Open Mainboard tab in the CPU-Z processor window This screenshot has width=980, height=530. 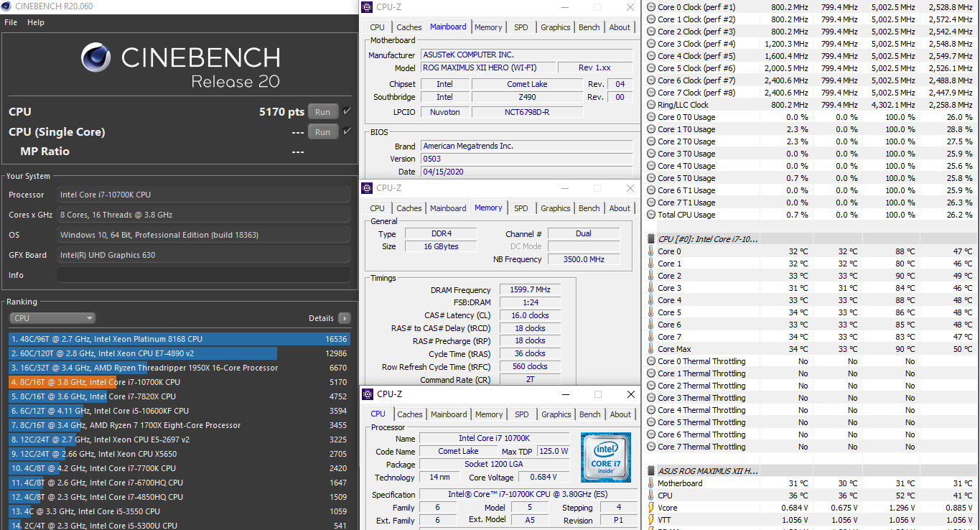[x=449, y=414]
